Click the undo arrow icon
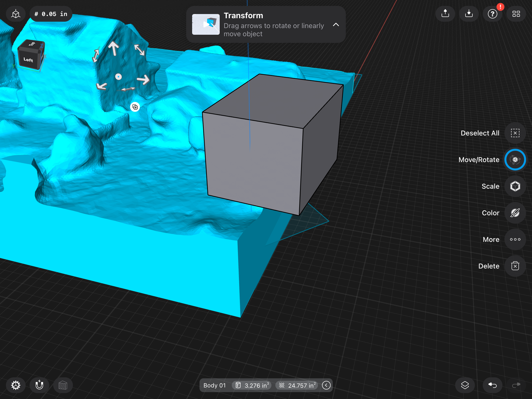The image size is (532, 399). click(x=492, y=385)
